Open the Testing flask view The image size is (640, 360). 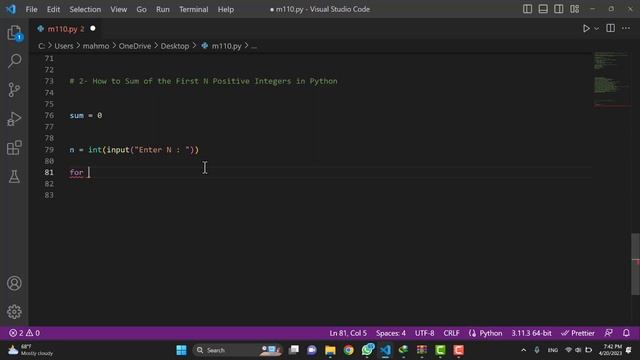(14, 177)
